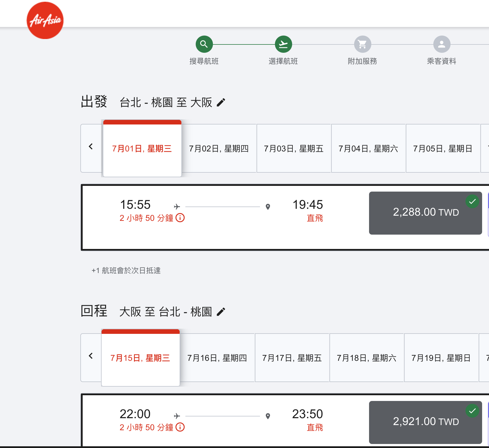
Task: Edit return route Osaka to Taipei
Action: (x=221, y=312)
